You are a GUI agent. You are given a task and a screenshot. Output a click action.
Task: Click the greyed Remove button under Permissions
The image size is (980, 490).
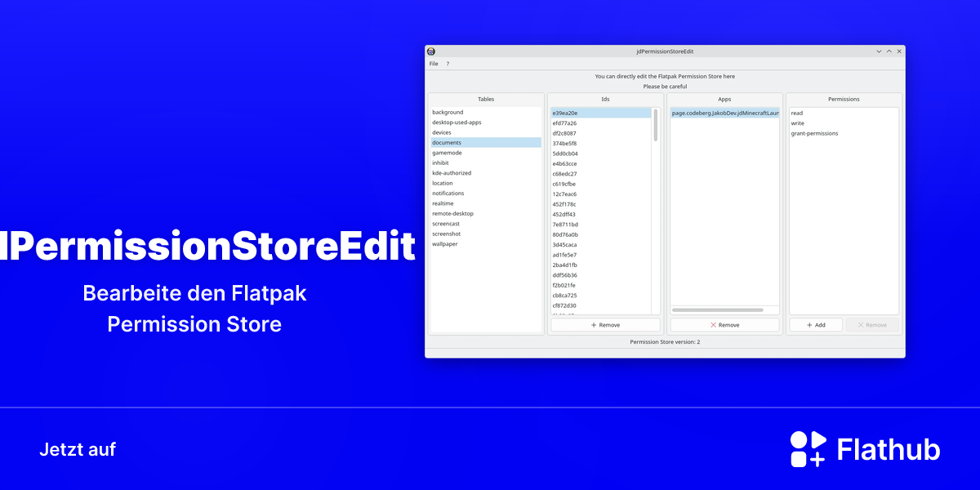tap(872, 325)
